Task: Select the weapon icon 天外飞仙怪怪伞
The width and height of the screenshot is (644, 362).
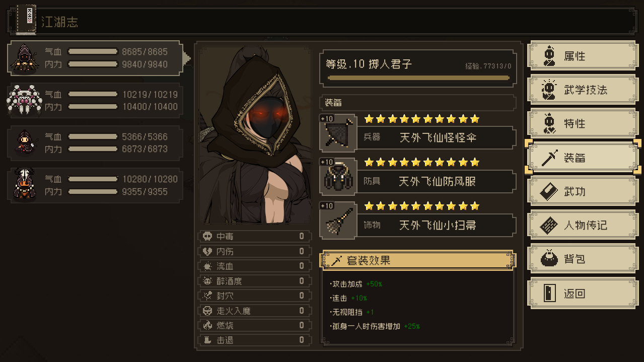Action: point(338,133)
